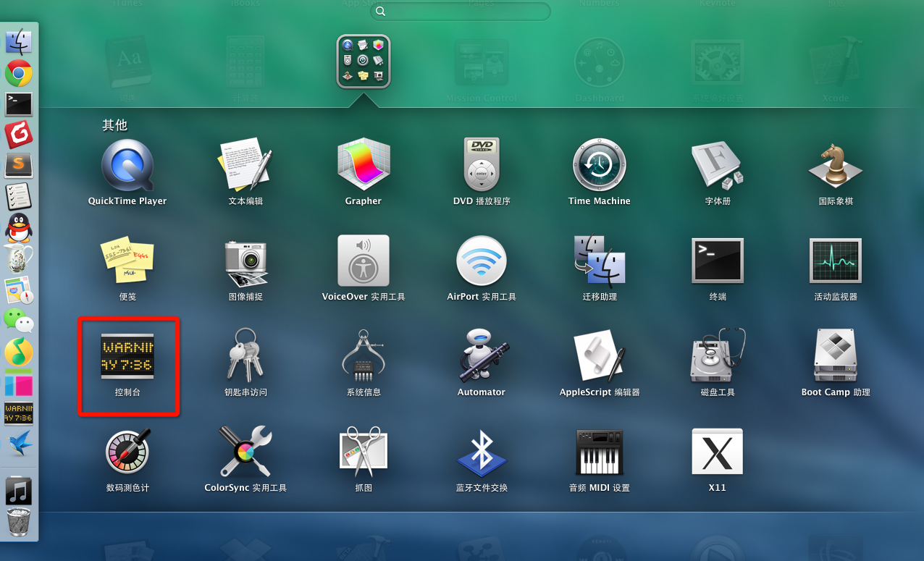Open 便笺 sticky notes app

[127, 261]
